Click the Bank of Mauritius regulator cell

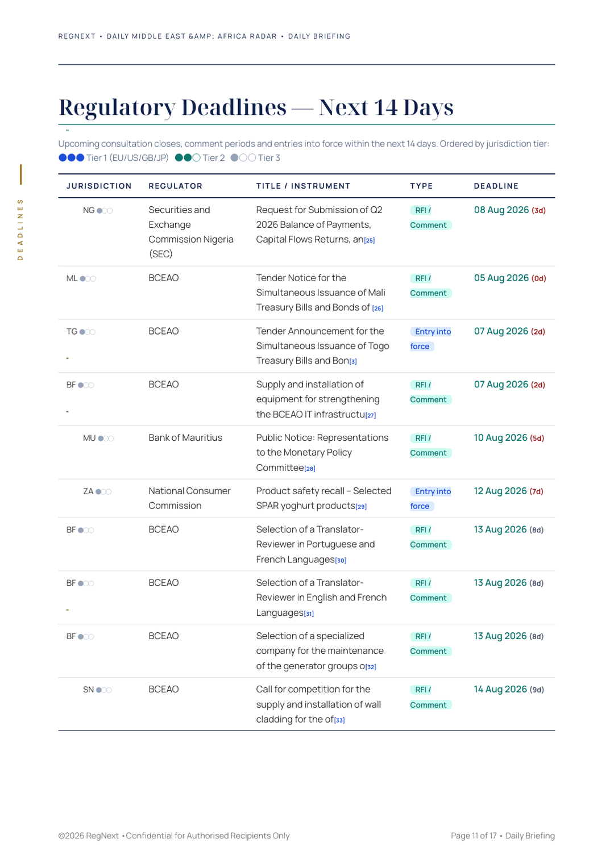point(185,438)
